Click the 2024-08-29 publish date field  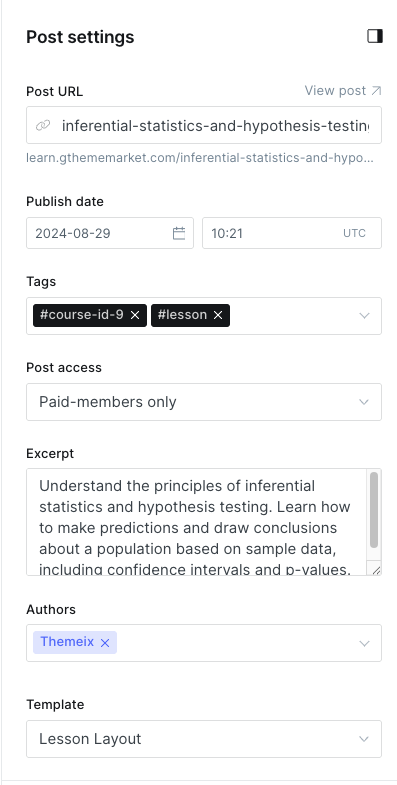(x=110, y=233)
